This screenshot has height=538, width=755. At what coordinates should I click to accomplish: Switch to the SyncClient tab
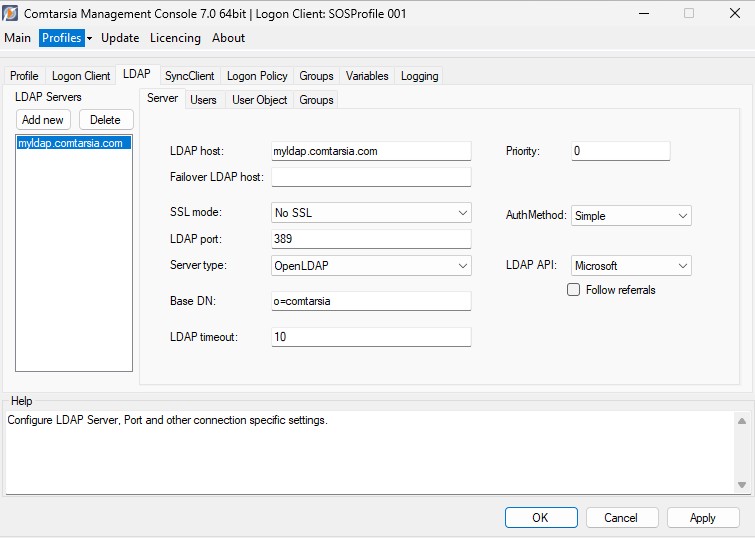[x=189, y=76]
